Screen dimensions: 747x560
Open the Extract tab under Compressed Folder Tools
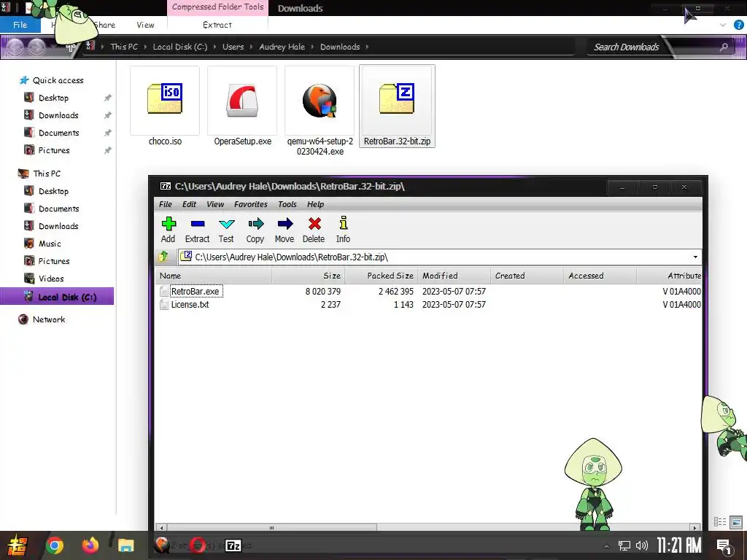click(217, 25)
